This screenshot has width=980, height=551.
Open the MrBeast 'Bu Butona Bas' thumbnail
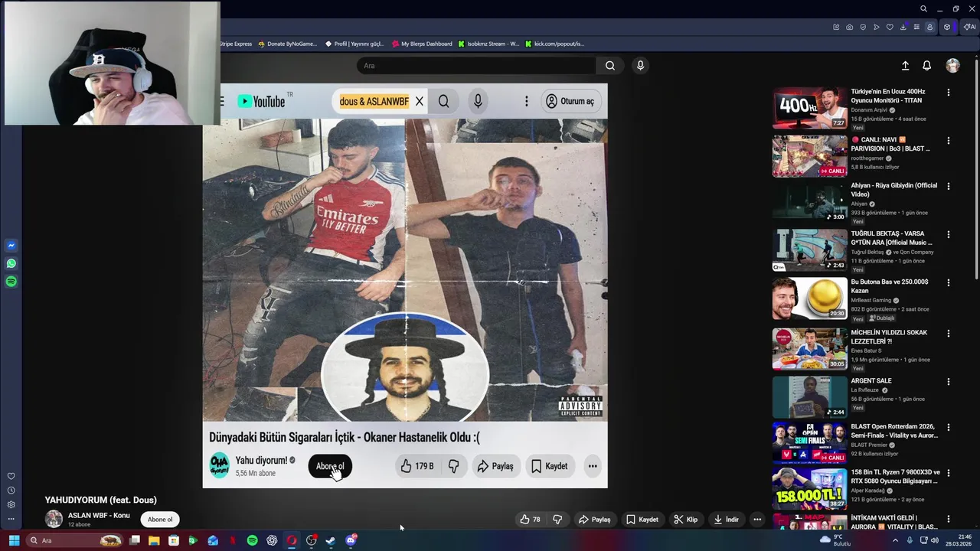[x=809, y=298]
